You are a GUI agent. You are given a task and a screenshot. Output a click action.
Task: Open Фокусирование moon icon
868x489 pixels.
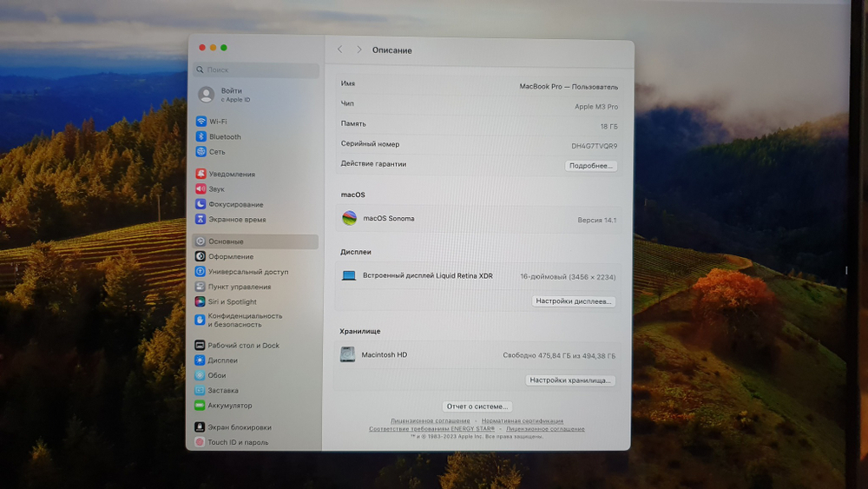201,204
